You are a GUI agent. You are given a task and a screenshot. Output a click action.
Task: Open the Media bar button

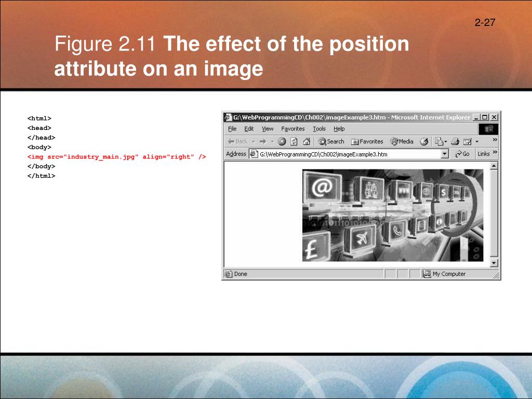coord(402,141)
